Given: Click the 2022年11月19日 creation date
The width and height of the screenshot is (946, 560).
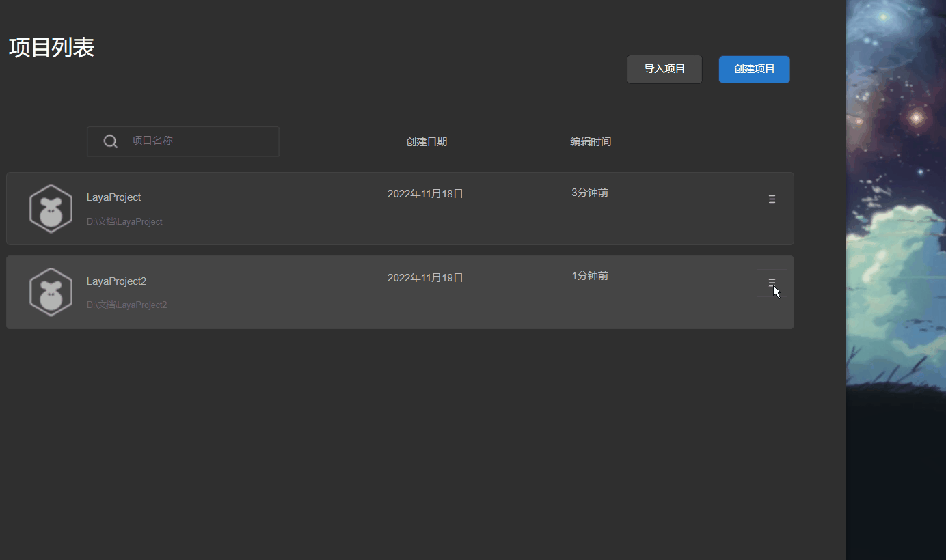Looking at the screenshot, I should (x=425, y=278).
